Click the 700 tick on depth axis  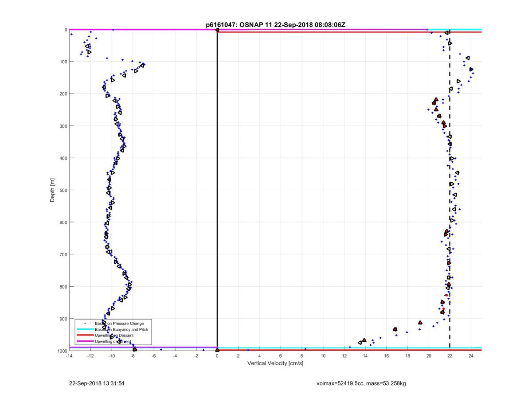[63, 254]
